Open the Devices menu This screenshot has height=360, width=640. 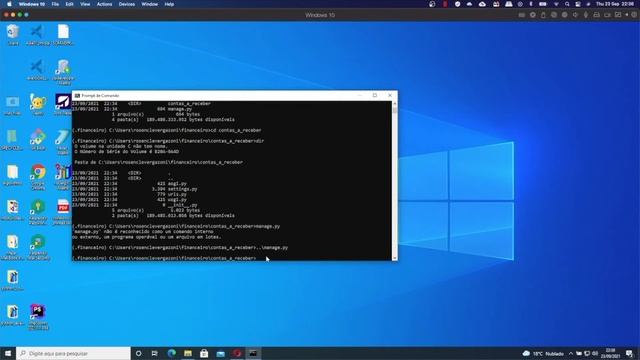coord(127,4)
